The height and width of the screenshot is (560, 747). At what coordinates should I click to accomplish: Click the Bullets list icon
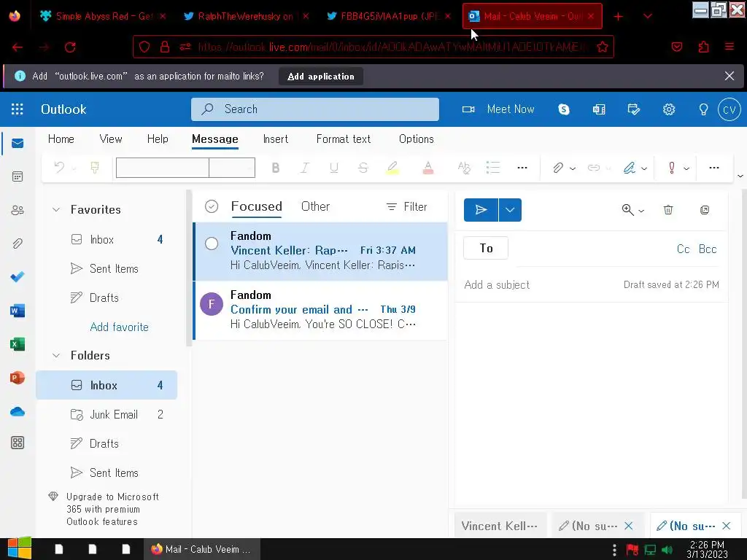point(493,168)
